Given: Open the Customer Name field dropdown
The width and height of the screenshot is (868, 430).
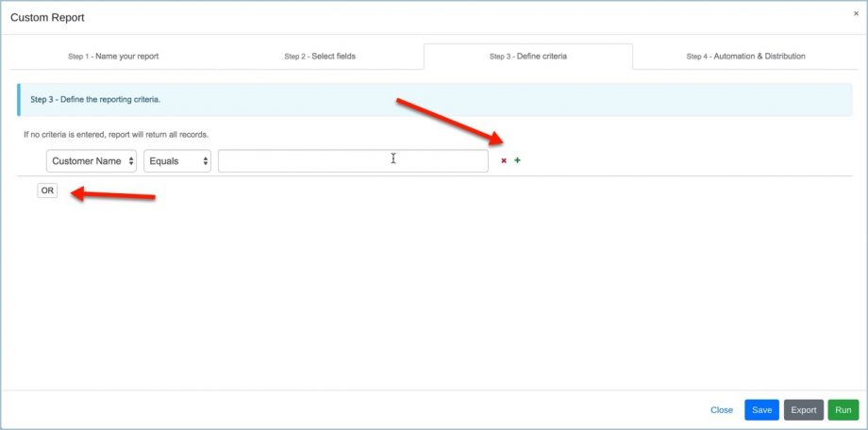Looking at the screenshot, I should coord(92,161).
